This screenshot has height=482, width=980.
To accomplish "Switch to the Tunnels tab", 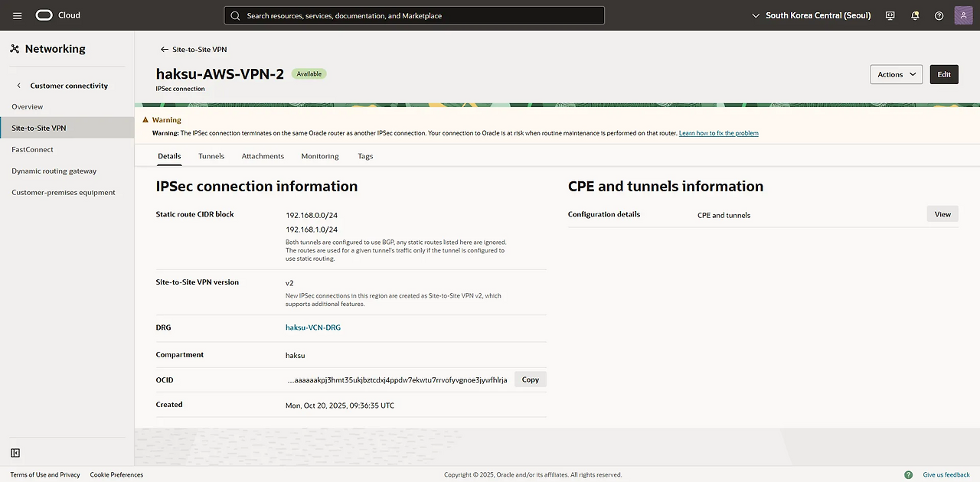I will point(211,156).
